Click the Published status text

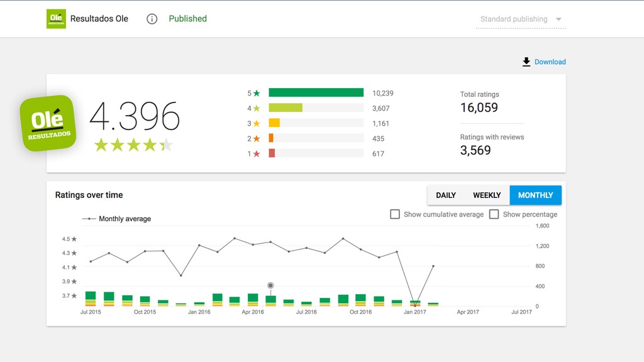tap(187, 19)
